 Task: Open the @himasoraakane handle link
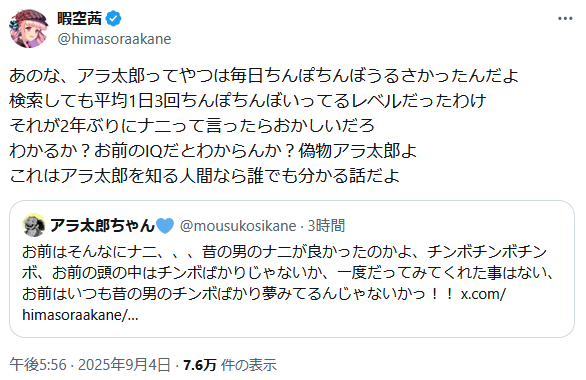[114, 39]
